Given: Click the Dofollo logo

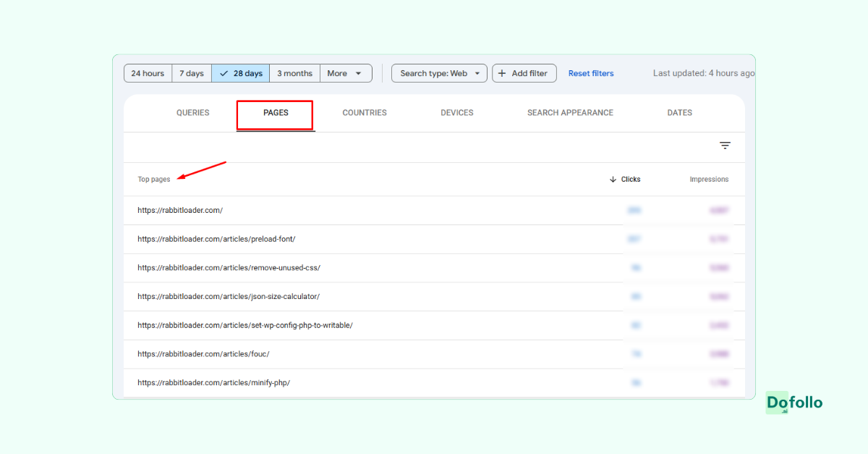Looking at the screenshot, I should point(793,403).
